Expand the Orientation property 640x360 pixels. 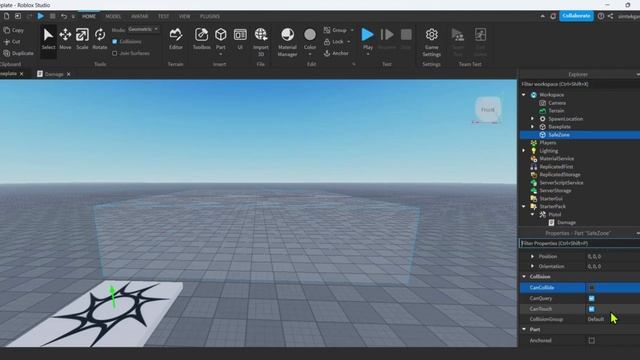532,266
